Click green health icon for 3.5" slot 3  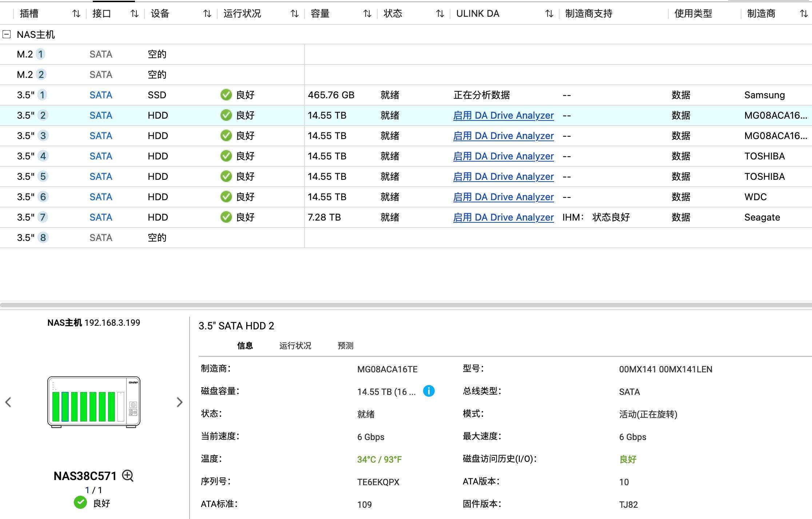coord(226,136)
